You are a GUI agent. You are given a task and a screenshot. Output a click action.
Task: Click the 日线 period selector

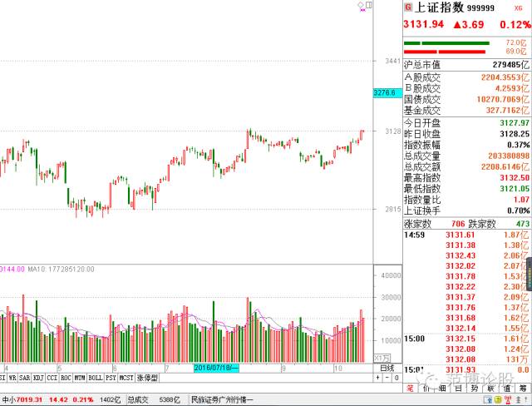[x=387, y=368]
